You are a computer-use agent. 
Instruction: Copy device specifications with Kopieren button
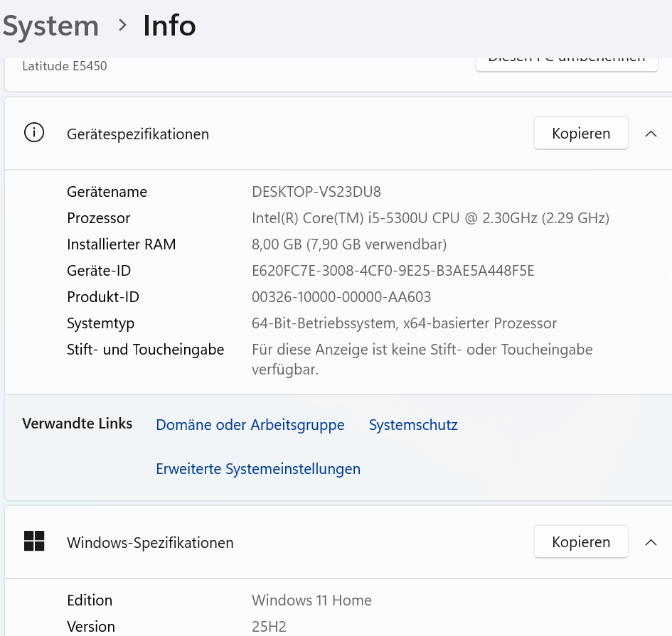pyautogui.click(x=581, y=133)
